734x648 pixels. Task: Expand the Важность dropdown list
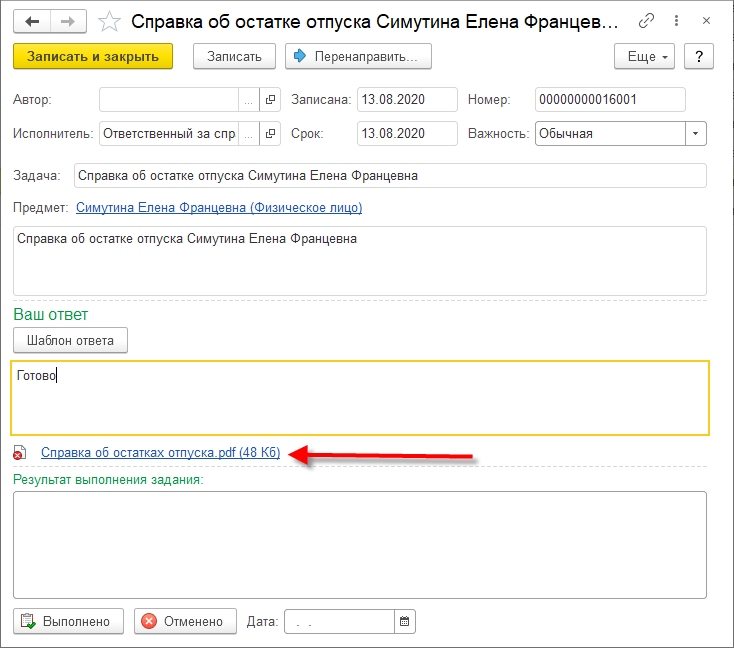click(695, 133)
